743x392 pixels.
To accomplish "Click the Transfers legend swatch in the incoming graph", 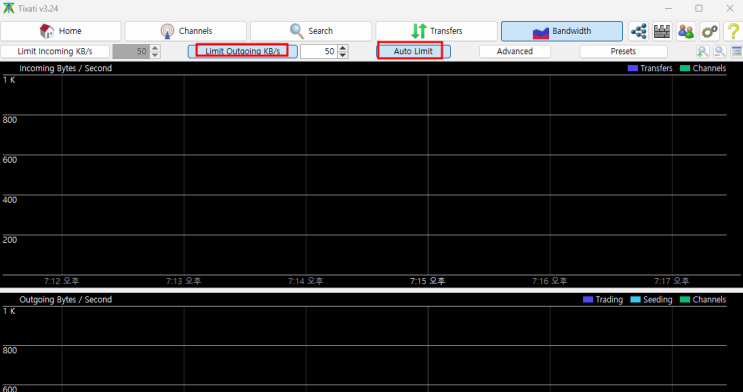I will point(633,68).
